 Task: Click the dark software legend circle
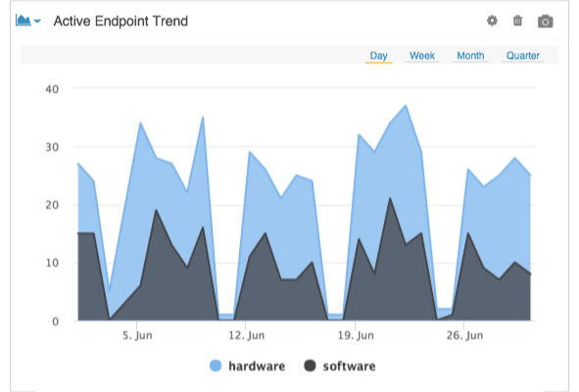[310, 366]
